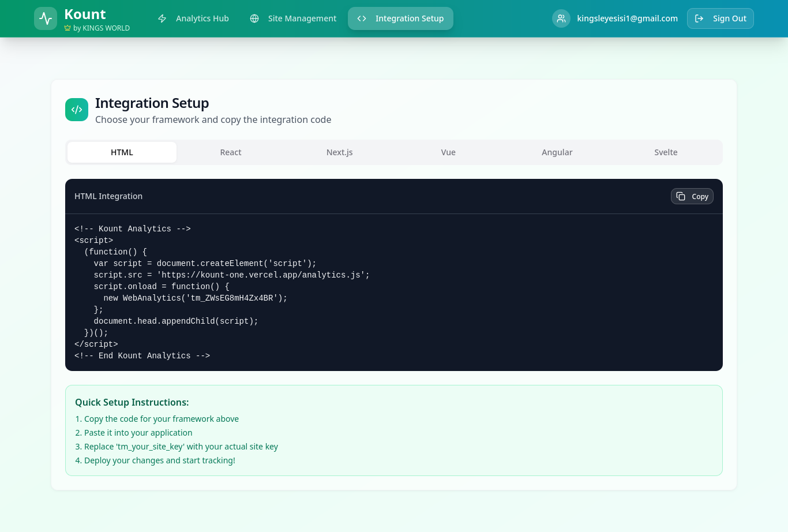Screen dimensions: 788x532
Task: Click the Analytics Hub lightning icon
Action: coord(162,18)
